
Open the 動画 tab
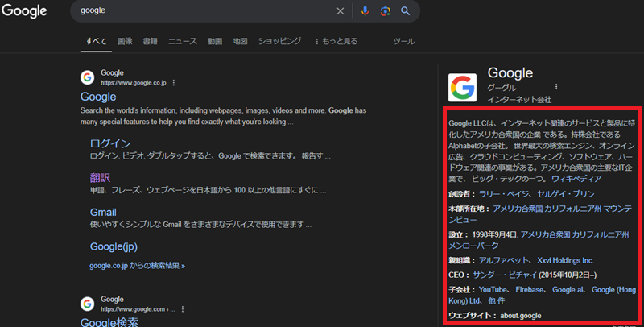(215, 41)
